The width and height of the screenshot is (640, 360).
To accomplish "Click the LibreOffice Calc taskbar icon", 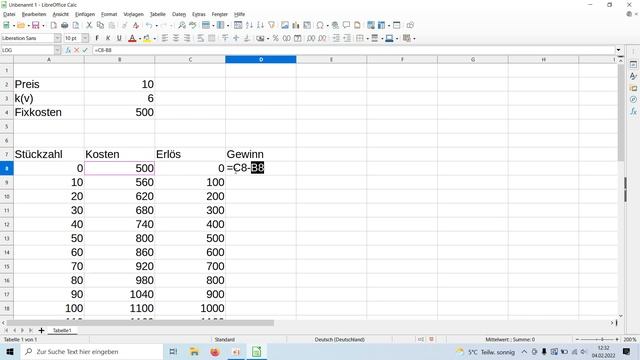I will pos(256,351).
